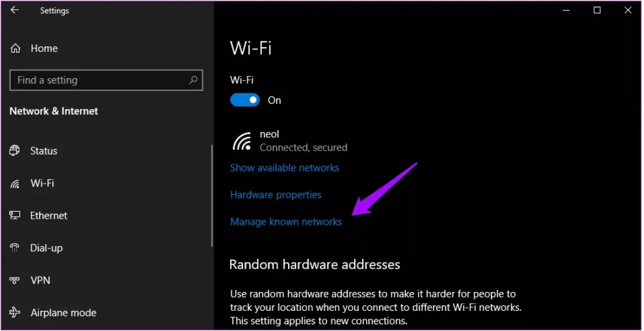
Task: Click the Find a setting field
Action: click(x=106, y=80)
